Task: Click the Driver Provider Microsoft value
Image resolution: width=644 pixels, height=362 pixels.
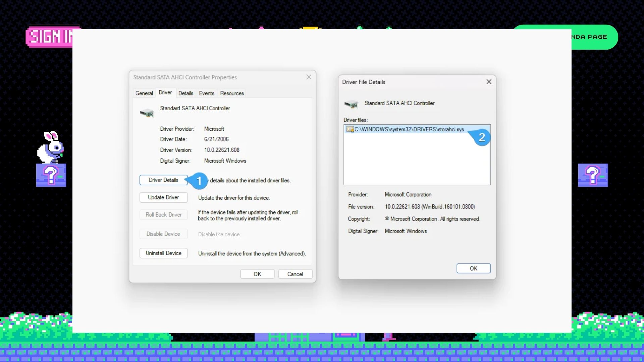Action: pos(214,129)
